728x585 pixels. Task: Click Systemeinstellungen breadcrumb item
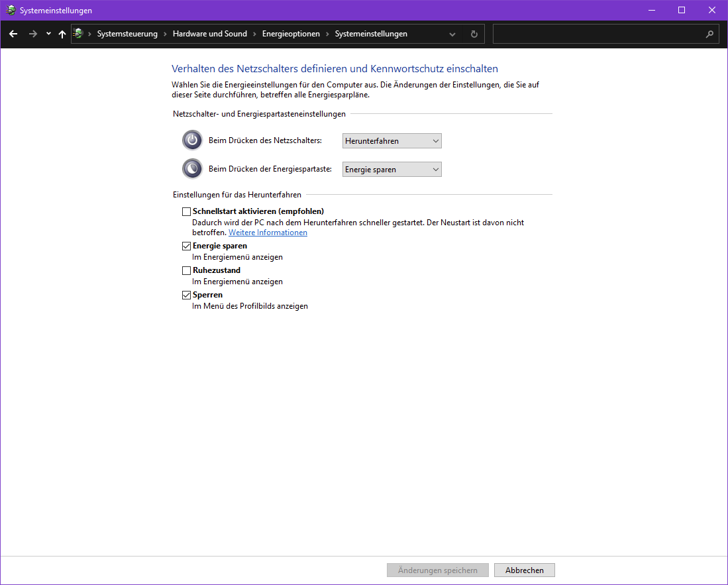[371, 34]
